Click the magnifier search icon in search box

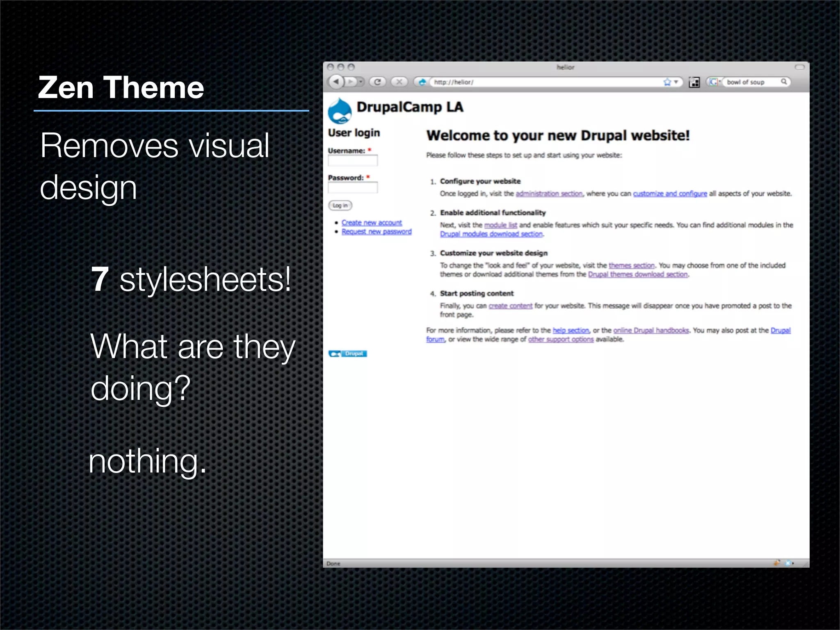point(784,82)
